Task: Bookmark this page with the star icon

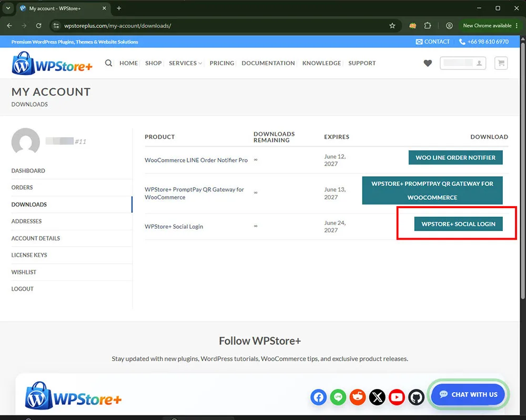Action: pyautogui.click(x=392, y=26)
